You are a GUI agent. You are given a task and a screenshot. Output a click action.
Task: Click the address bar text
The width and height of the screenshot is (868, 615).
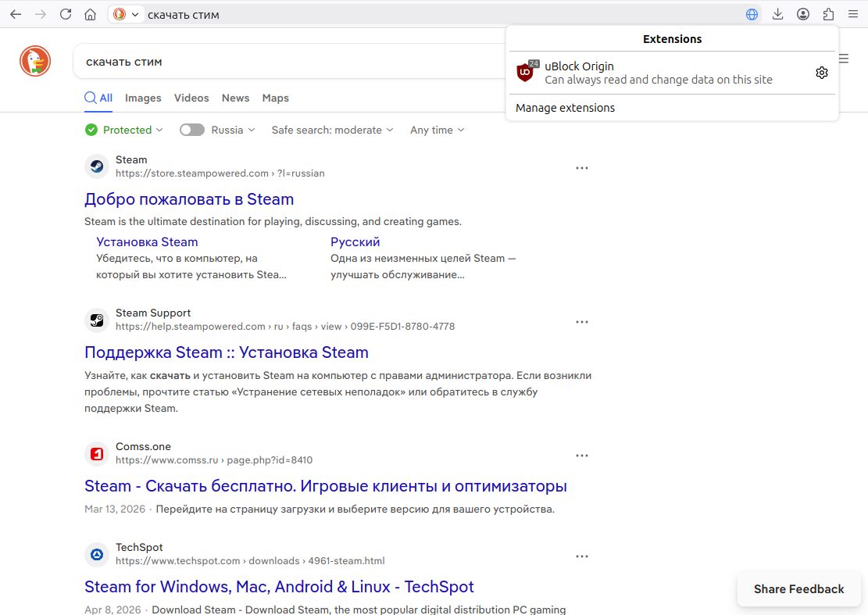click(x=184, y=15)
